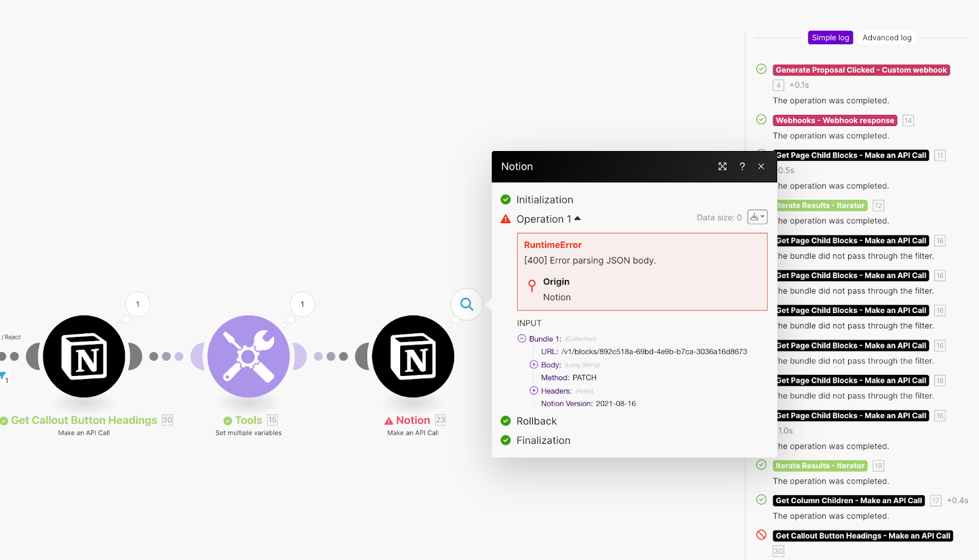Open Webhooks - Webhook response log entry
Image resolution: width=979 pixels, height=560 pixels.
click(x=835, y=120)
